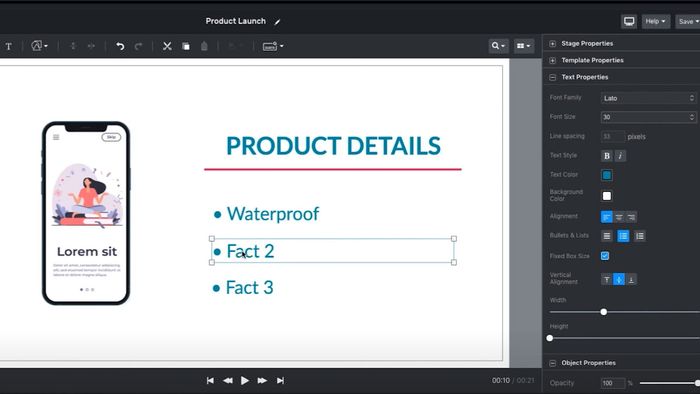This screenshot has width=700, height=394.
Task: Toggle the Fixed Box Size checkbox
Action: click(x=605, y=256)
